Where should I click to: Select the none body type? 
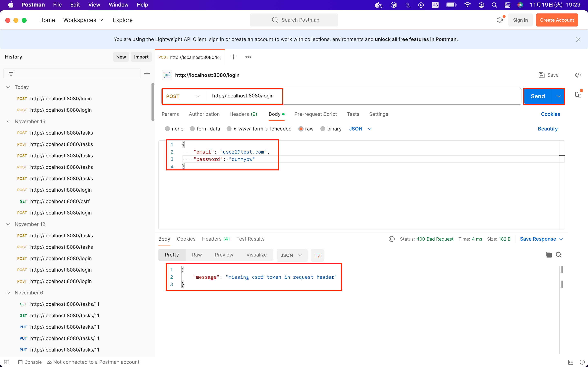(x=167, y=129)
